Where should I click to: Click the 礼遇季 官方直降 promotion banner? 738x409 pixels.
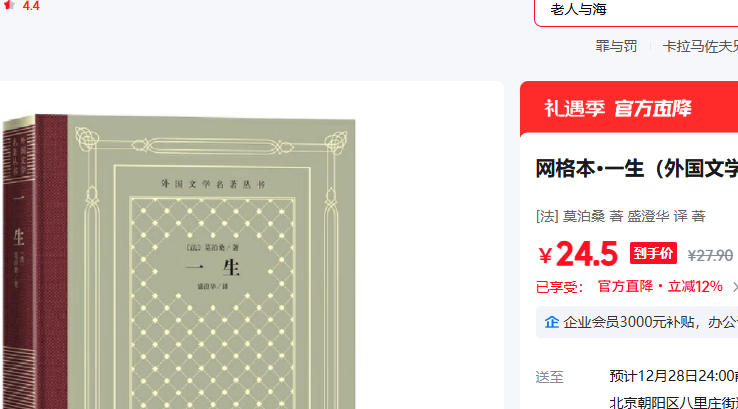pyautogui.click(x=629, y=108)
